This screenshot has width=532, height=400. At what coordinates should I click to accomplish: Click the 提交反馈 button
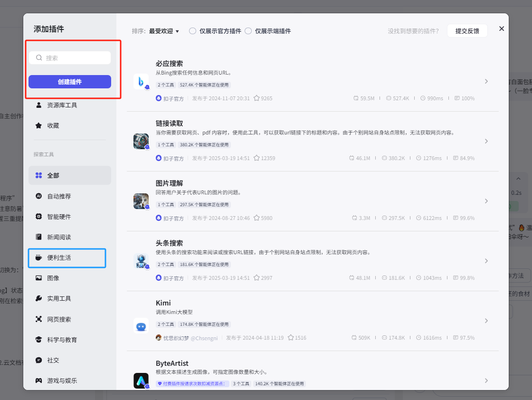click(467, 31)
